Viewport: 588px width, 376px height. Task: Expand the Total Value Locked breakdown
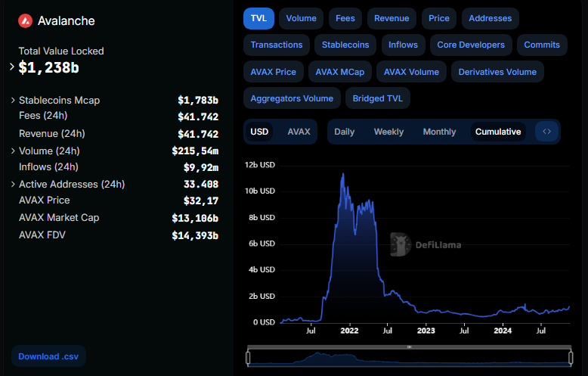[x=12, y=67]
